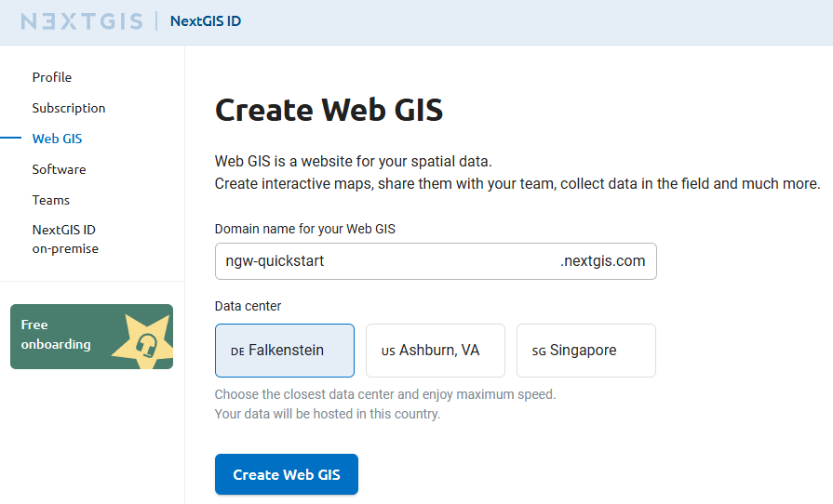Open the Subscription sidebar section
Image resolution: width=833 pixels, height=504 pixels.
(69, 108)
